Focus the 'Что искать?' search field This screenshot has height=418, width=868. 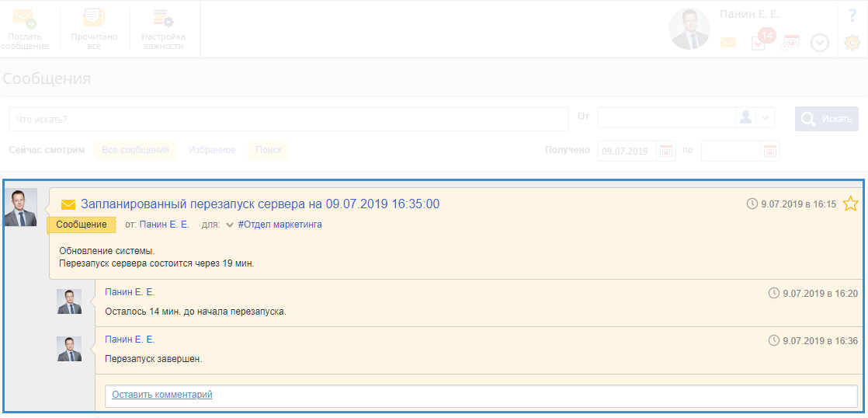288,119
